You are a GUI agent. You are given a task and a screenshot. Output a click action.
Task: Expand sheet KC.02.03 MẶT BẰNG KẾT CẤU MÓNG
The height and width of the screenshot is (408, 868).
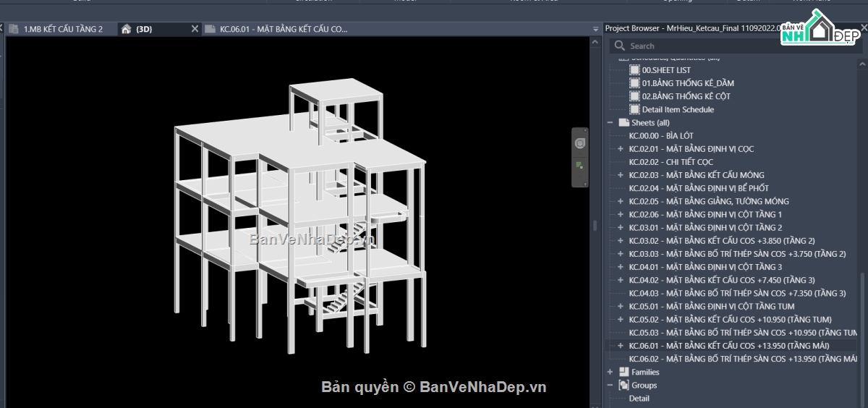620,175
